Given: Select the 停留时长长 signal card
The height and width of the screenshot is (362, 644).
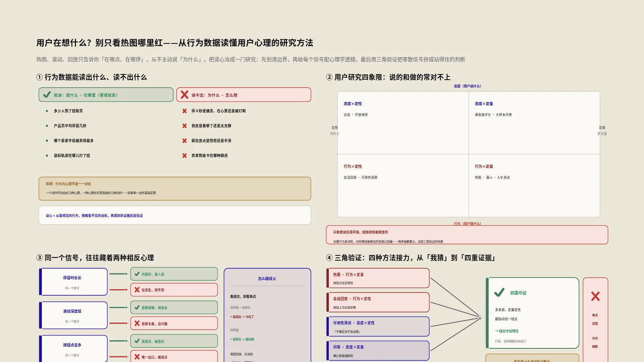Looking at the screenshot, I should pos(73,282).
